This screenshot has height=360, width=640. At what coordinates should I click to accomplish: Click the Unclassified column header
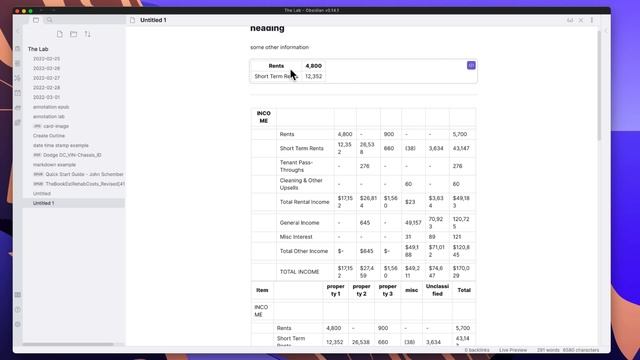click(x=437, y=290)
